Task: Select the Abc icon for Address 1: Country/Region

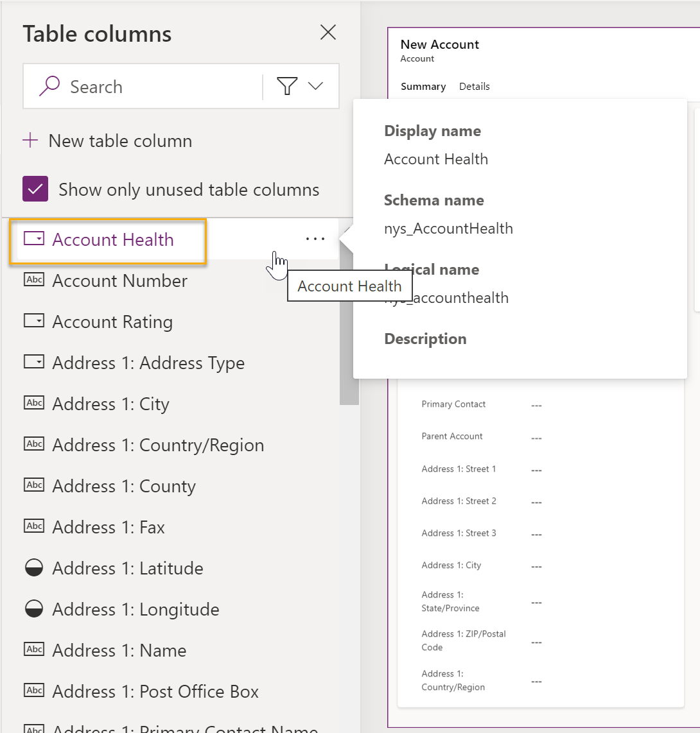Action: pos(34,444)
